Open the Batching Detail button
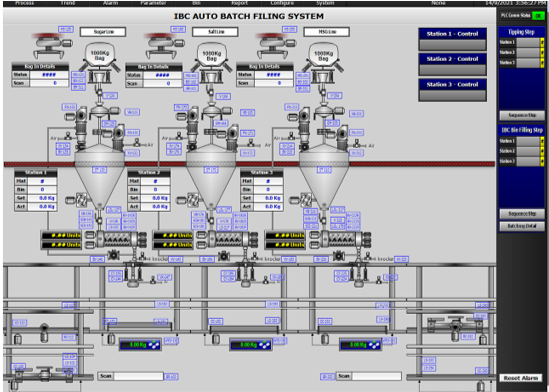The width and height of the screenshot is (549, 392). pyautogui.click(x=522, y=226)
